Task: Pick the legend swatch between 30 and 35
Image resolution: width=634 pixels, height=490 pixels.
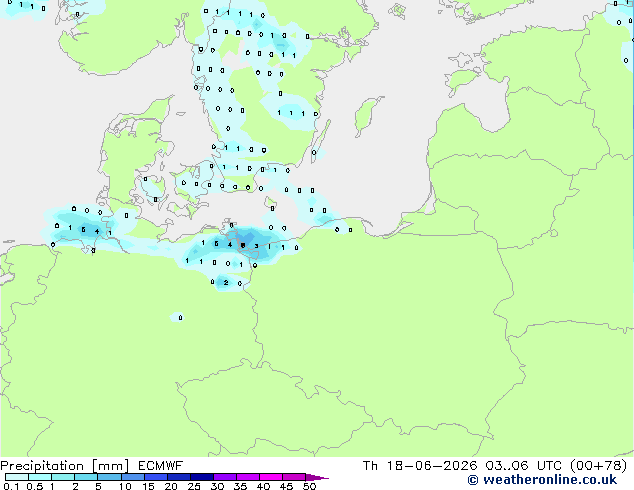Action: click(225, 477)
